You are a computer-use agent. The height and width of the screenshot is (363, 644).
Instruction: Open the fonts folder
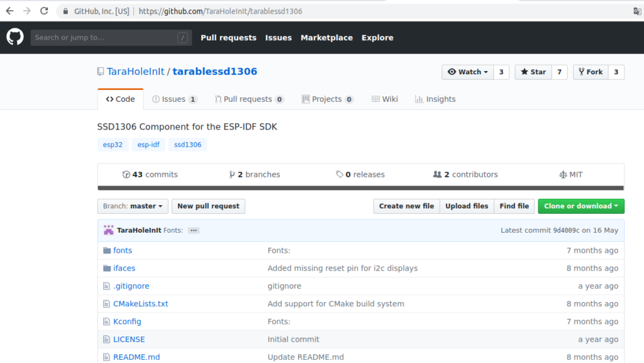pos(123,250)
